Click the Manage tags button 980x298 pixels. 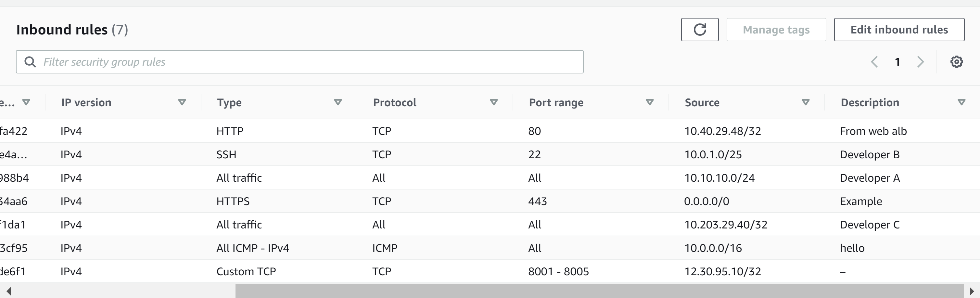click(x=776, y=30)
